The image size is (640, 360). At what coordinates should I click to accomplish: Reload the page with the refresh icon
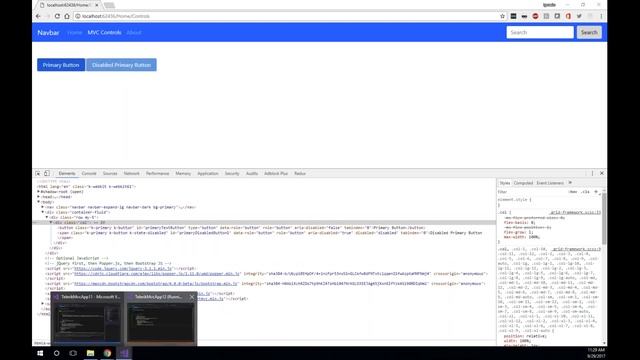(x=57, y=16)
